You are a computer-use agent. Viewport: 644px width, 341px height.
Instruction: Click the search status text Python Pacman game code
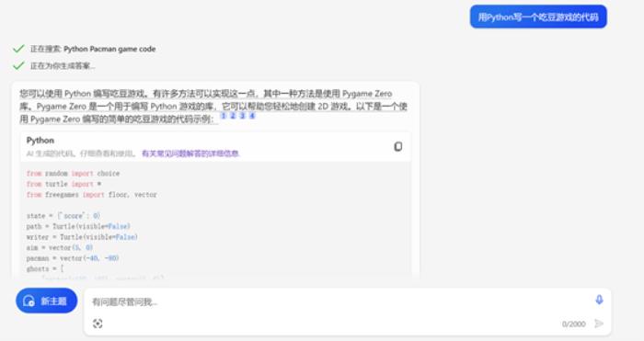coord(109,49)
